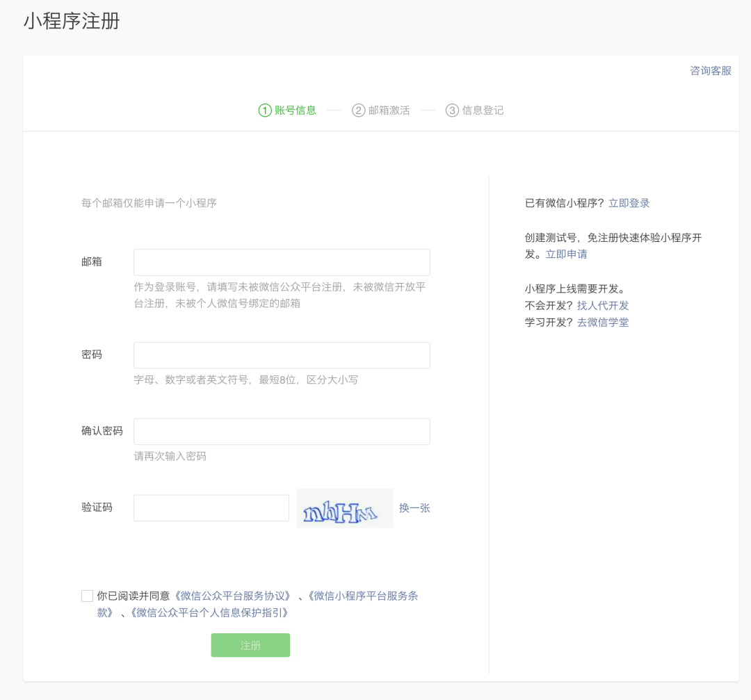Click 立即登录 to log in existing account

[x=628, y=202]
